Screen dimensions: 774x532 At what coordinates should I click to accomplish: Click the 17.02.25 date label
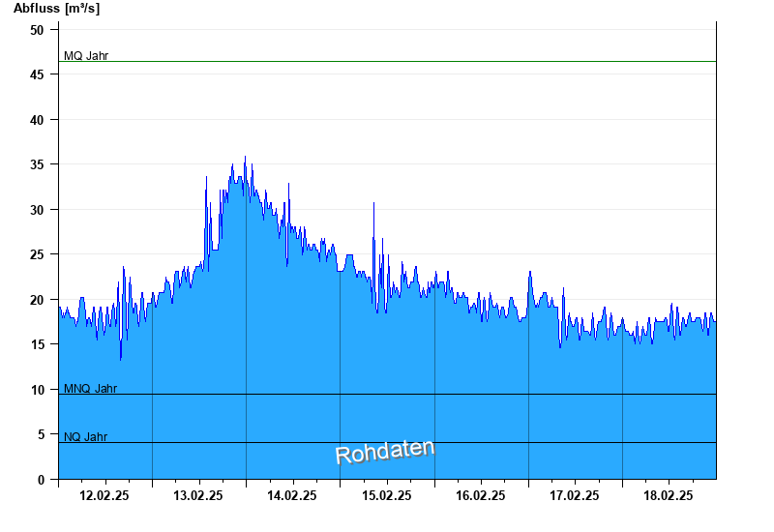click(x=575, y=495)
